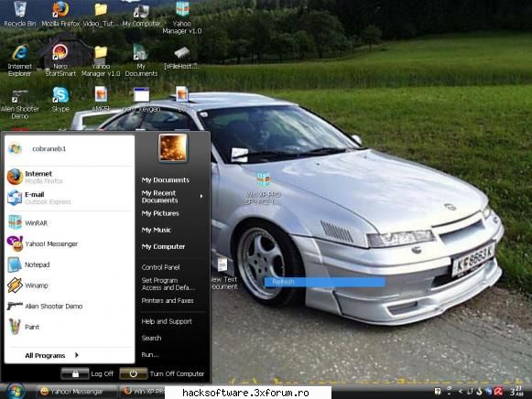Select the My Computer desktop icon

(141, 15)
